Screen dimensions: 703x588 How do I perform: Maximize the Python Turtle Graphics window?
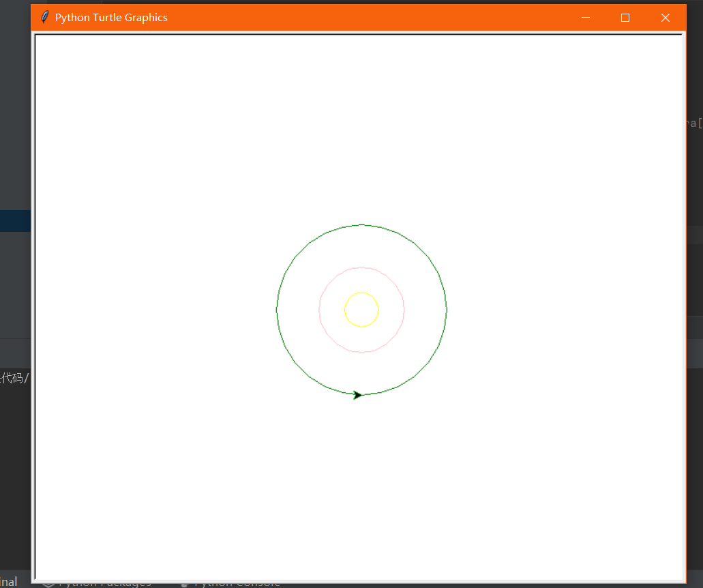coord(625,18)
